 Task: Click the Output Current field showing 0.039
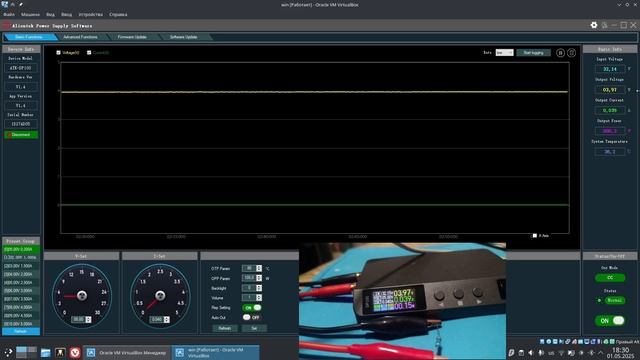(x=610, y=110)
